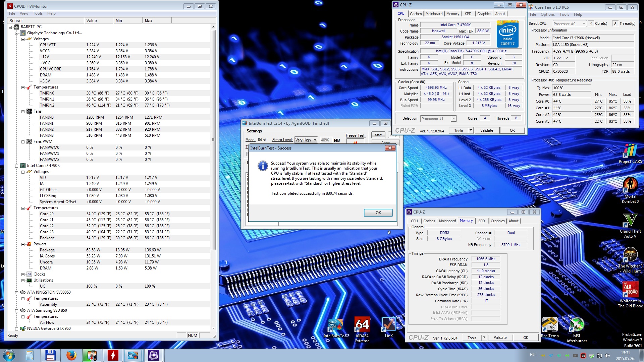The width and height of the screenshot is (644, 362).
Task: Open Processor Selection dropdown in CPU-Z
Action: [453, 119]
